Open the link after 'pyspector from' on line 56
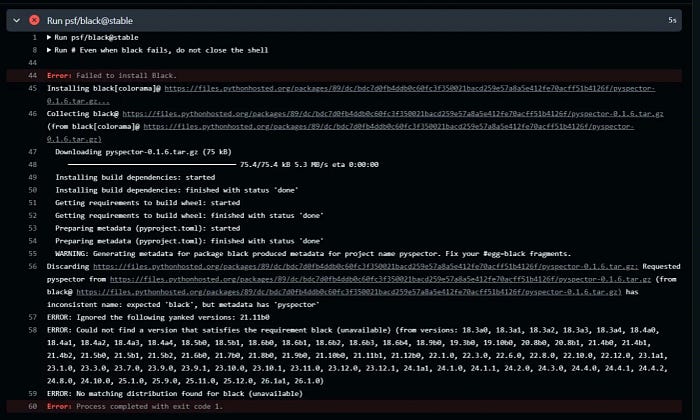This screenshot has width=700, height=420. (x=380, y=279)
